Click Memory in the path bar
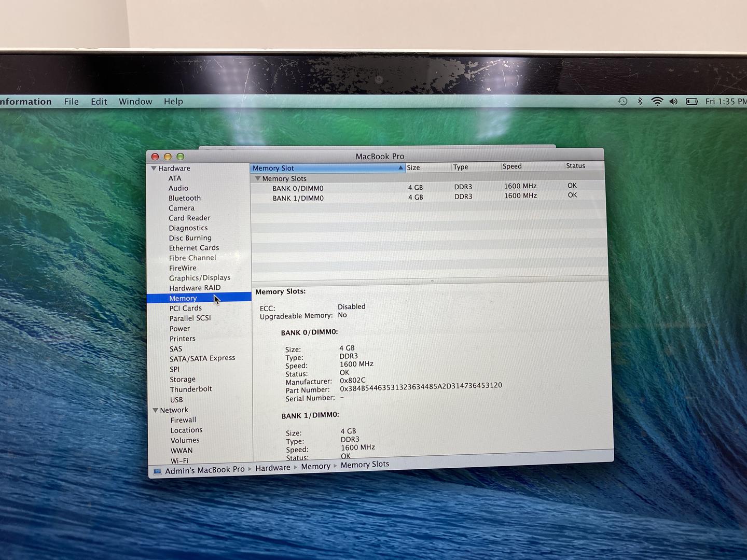 coord(316,466)
